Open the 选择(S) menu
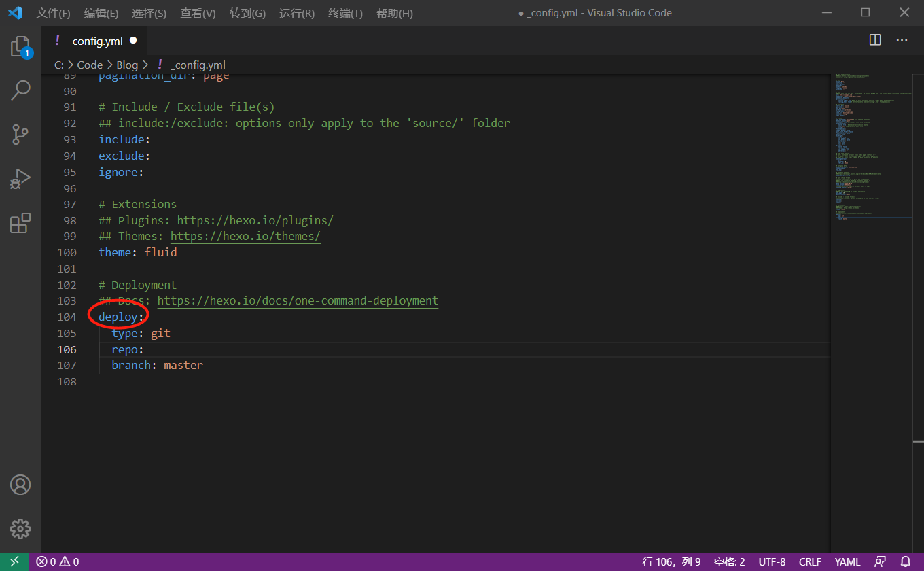This screenshot has height=571, width=924. pyautogui.click(x=149, y=13)
